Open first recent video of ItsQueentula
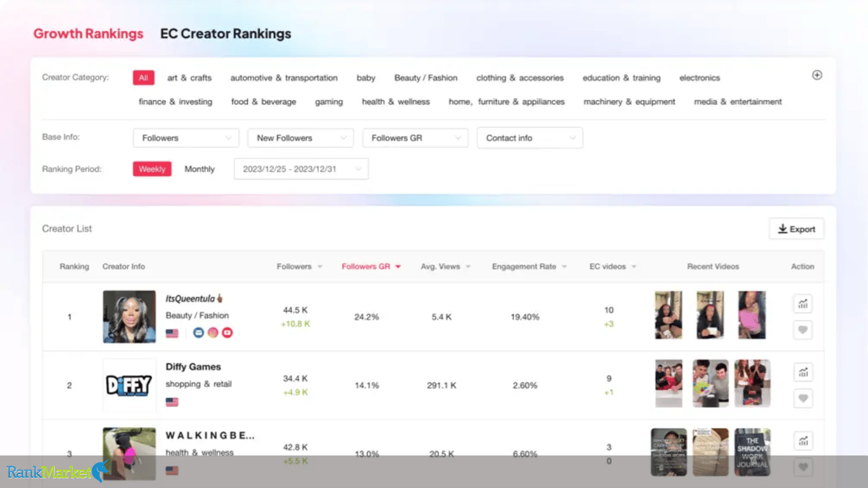Viewport: 868px width, 488px height. [668, 315]
